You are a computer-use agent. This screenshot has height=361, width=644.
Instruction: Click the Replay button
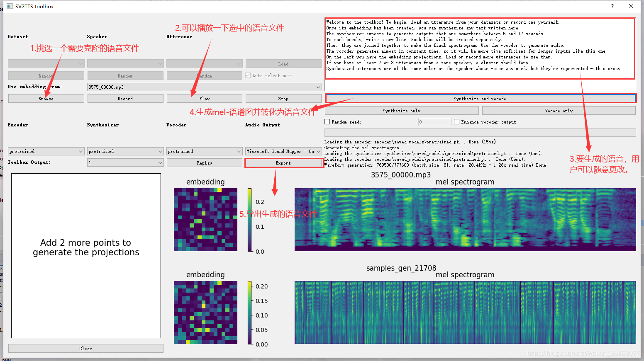[x=205, y=163]
